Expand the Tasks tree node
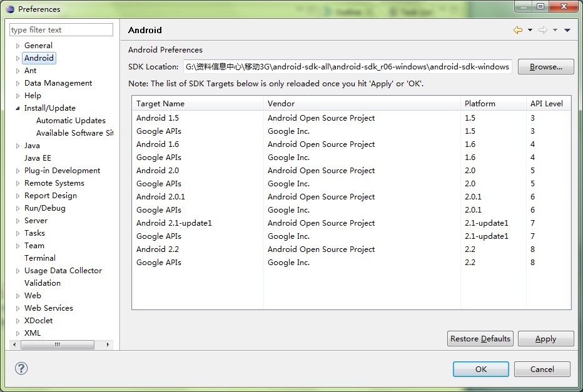Screen dimensions: 583x392 click(18, 233)
